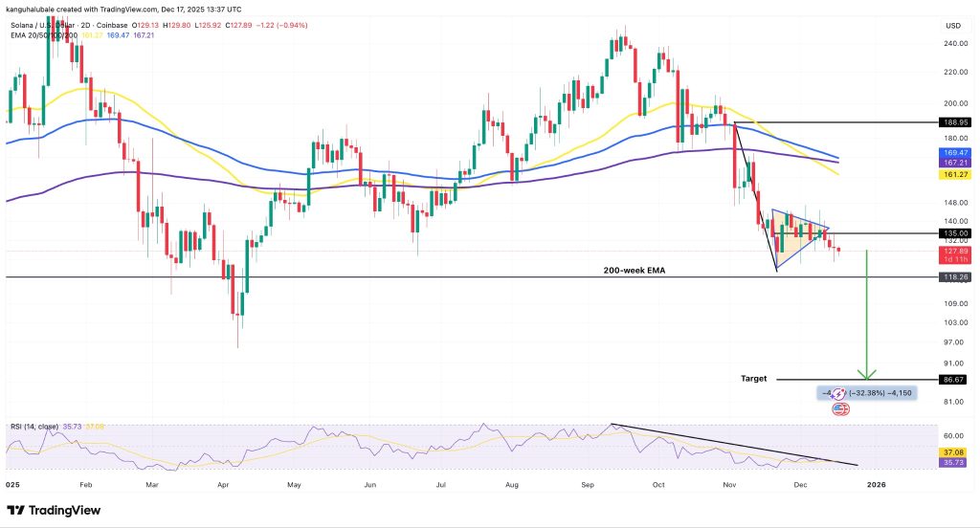Select the "Target" text annotation
Image resolution: width=980 pixels, height=528 pixels.
coord(755,379)
